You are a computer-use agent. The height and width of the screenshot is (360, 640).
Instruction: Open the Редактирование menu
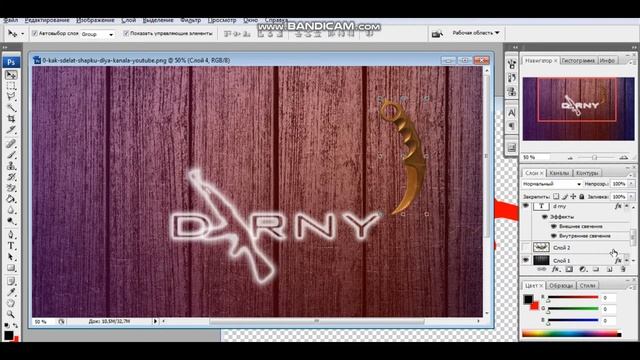[x=47, y=20]
